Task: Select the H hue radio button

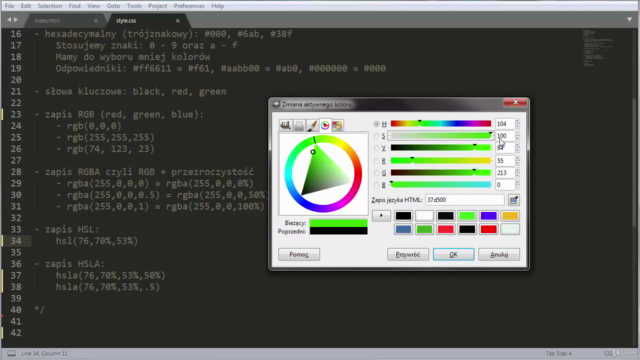Action: pos(376,124)
